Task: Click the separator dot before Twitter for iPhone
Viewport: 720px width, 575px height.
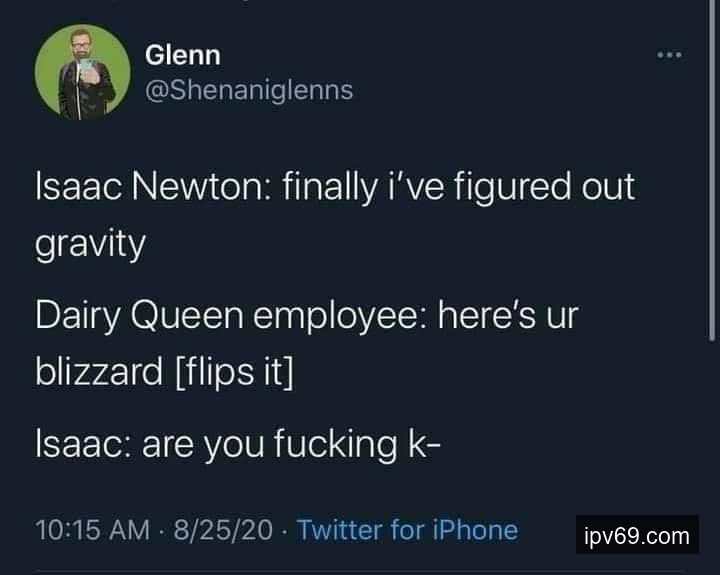Action: [x=285, y=531]
